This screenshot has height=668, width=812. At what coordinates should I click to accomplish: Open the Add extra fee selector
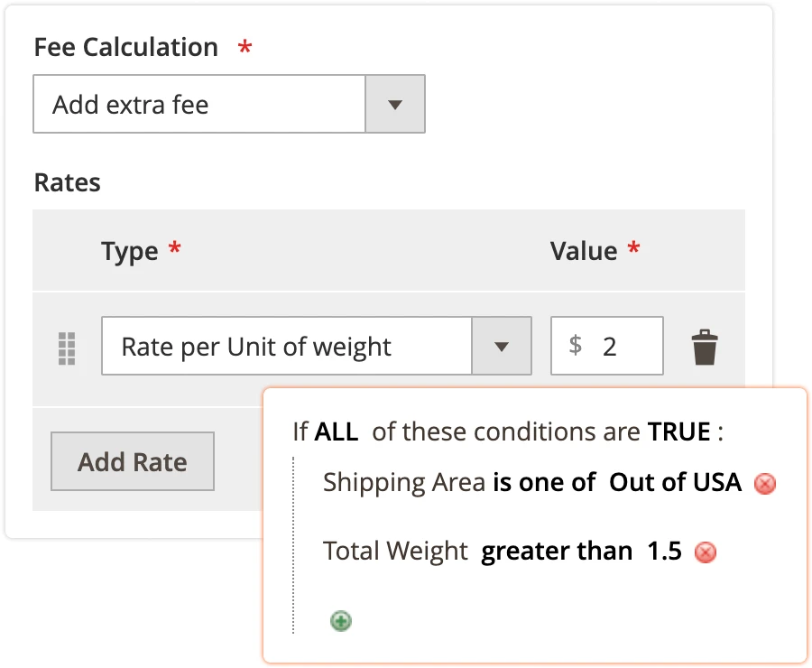coord(198,105)
